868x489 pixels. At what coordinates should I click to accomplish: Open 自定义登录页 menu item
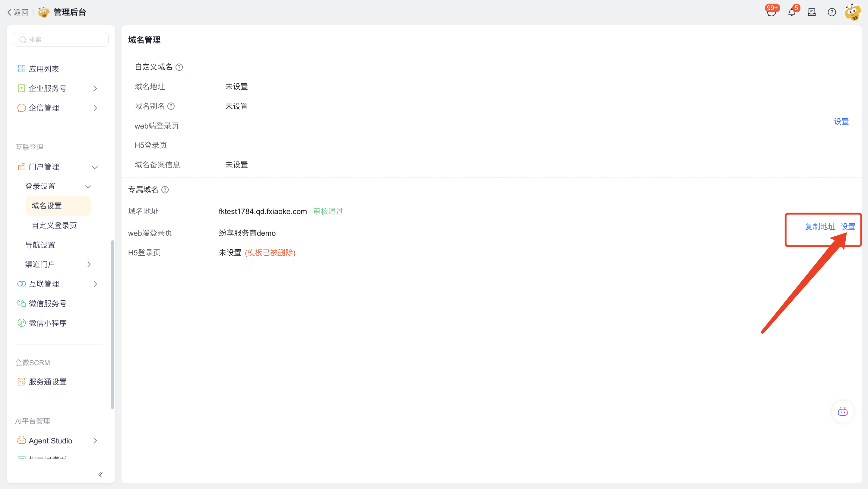coord(54,225)
